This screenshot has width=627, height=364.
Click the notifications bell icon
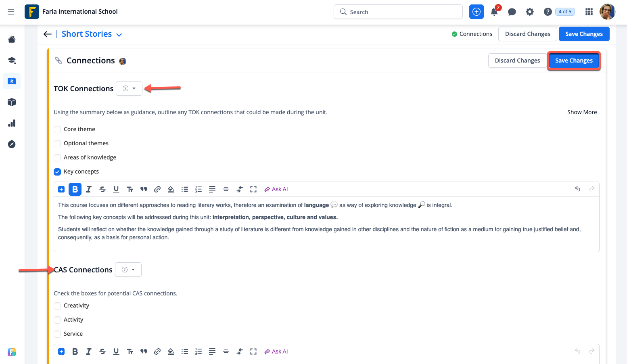pyautogui.click(x=494, y=12)
